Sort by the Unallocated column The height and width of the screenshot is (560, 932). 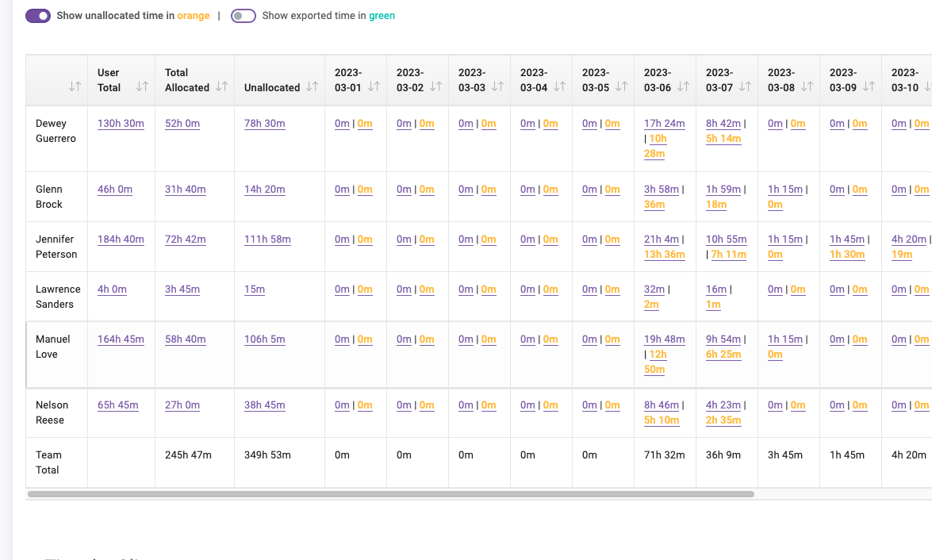pos(312,86)
